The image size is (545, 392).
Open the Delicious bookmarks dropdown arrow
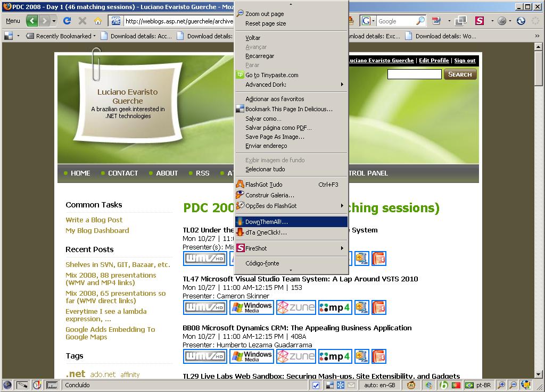pos(18,36)
